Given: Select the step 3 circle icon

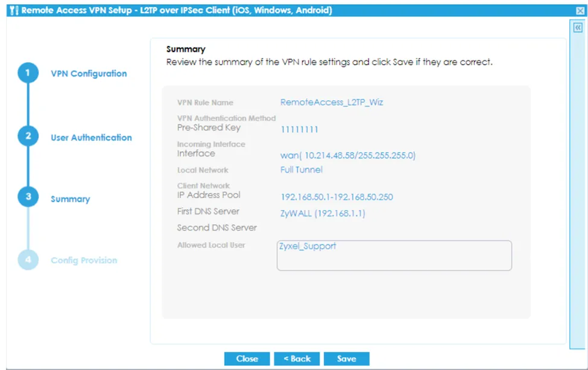Looking at the screenshot, I should coord(28,198).
